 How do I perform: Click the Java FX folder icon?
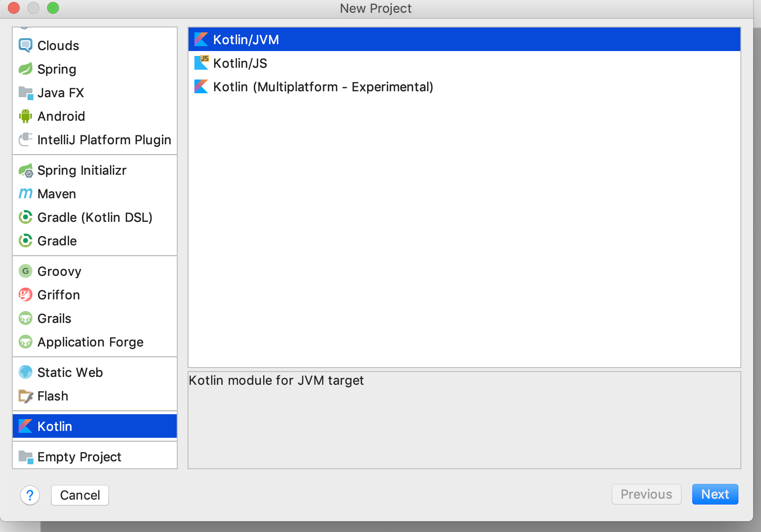click(x=26, y=93)
